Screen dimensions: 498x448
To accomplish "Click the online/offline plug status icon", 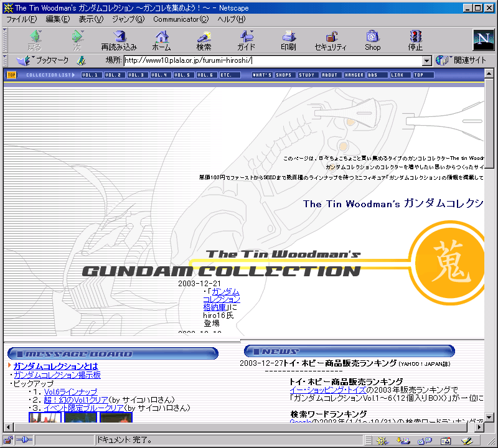I will pyautogui.click(x=24, y=440).
